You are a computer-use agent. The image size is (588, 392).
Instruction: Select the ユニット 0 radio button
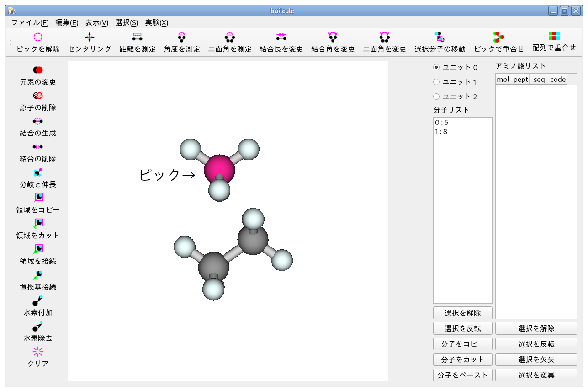pos(436,67)
